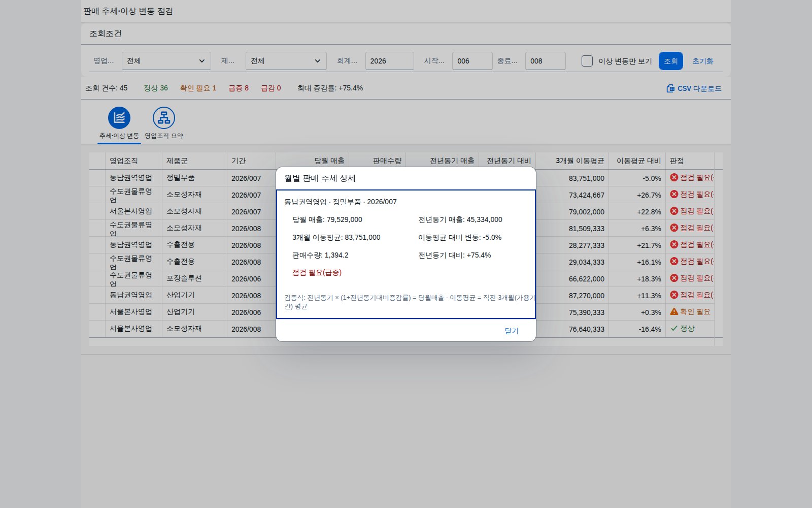Image resolution: width=812 pixels, height=508 pixels.
Task: Click 급감 0 status count
Action: pyautogui.click(x=271, y=88)
